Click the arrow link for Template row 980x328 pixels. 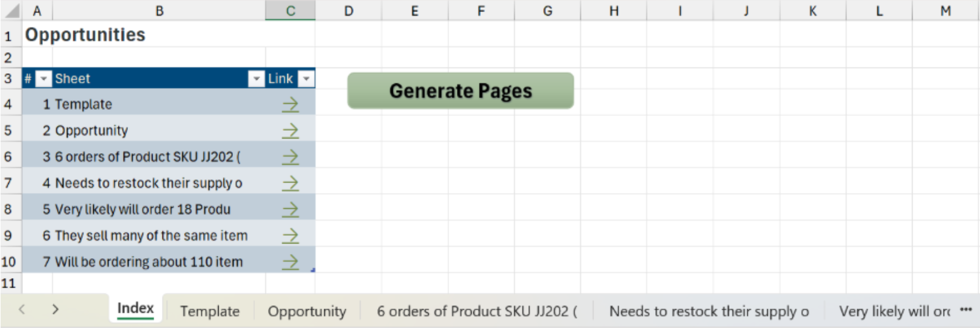290,104
